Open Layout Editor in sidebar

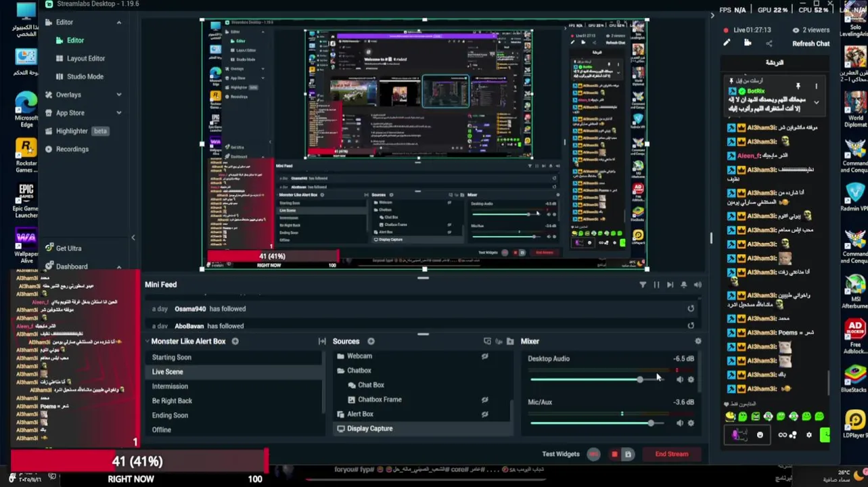[x=86, y=58]
